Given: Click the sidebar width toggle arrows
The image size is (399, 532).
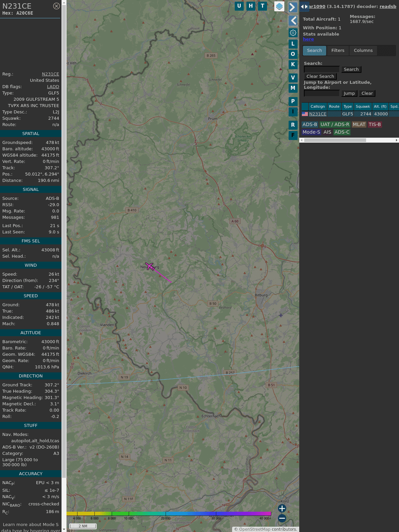Looking at the screenshot, I should pyautogui.click(x=304, y=7).
